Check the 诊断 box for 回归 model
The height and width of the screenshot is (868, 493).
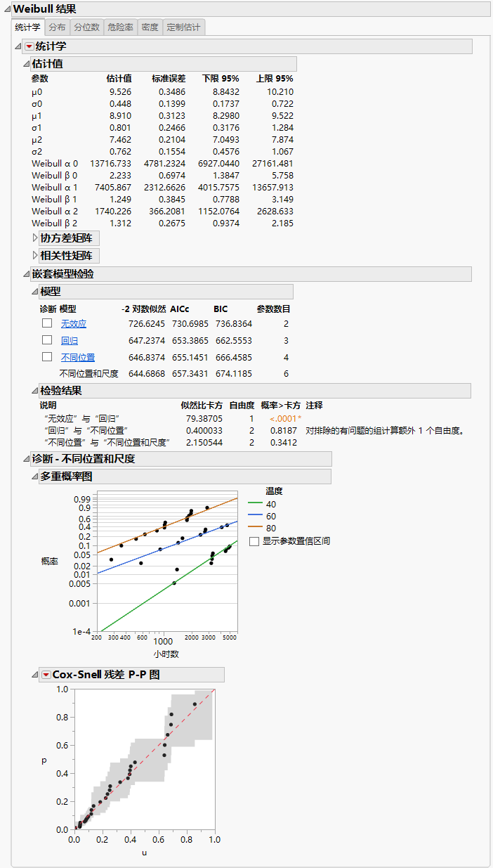coord(47,340)
